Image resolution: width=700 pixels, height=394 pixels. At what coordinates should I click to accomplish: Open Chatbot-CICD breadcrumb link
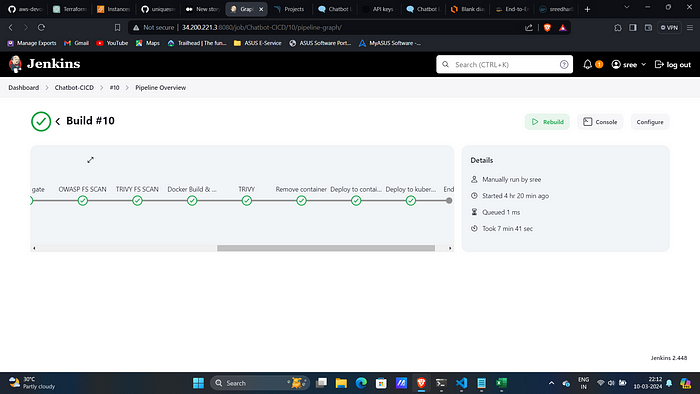coord(74,87)
